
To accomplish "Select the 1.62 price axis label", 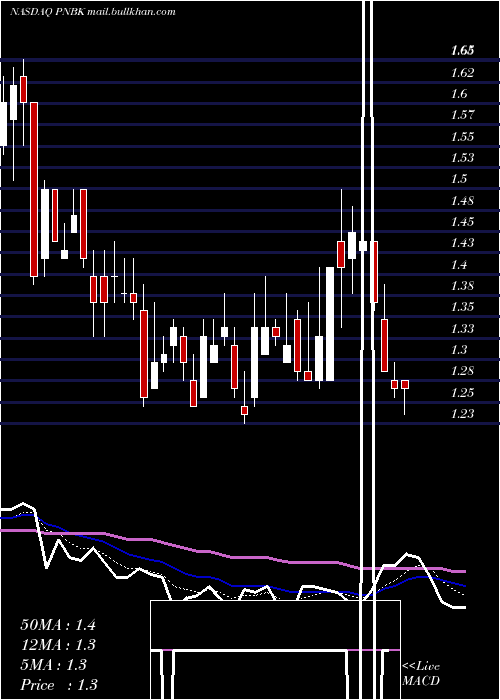I will pos(462,72).
